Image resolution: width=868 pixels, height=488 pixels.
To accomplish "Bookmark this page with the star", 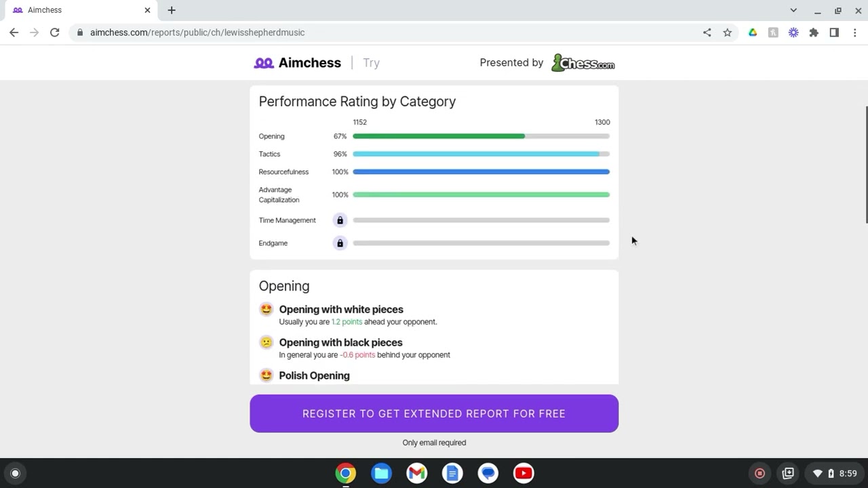I will click(728, 33).
